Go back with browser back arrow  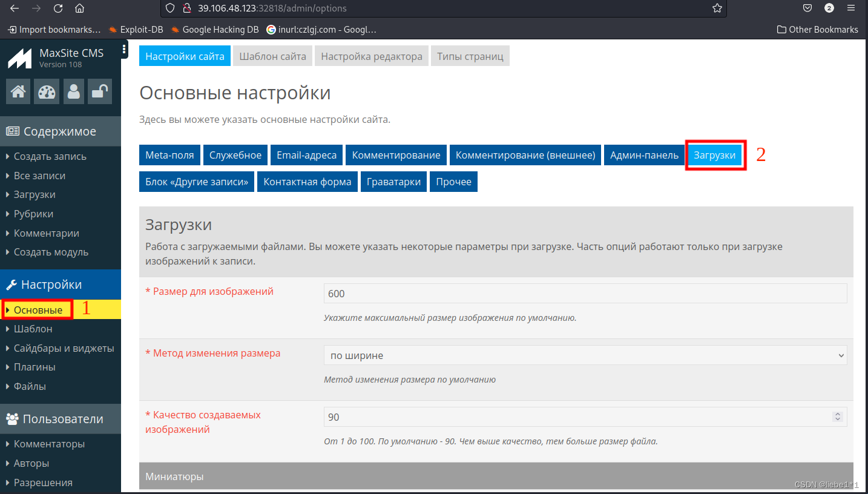coord(15,8)
